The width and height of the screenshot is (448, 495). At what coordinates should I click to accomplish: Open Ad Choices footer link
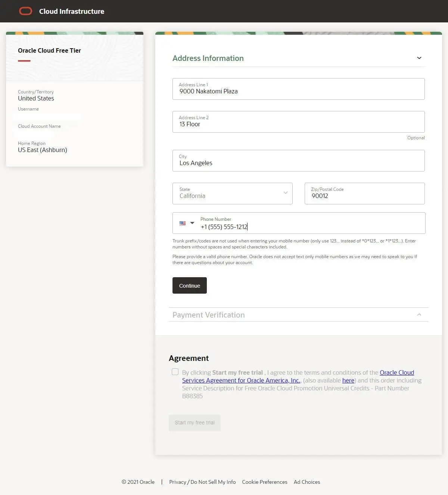coord(307,482)
